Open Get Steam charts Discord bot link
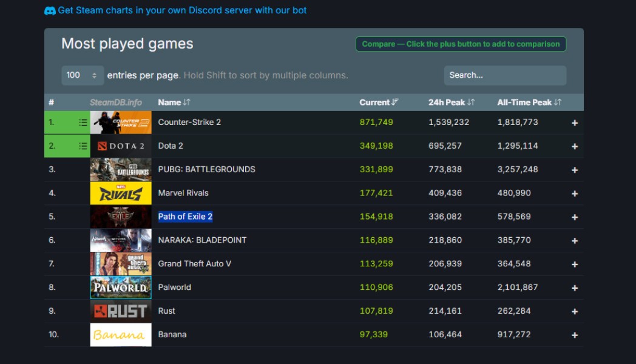Screen dimensions: 636x364 point(182,10)
